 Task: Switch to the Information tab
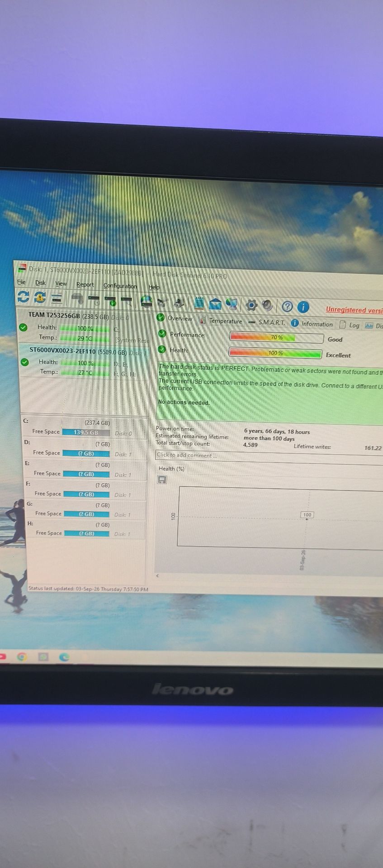312,324
